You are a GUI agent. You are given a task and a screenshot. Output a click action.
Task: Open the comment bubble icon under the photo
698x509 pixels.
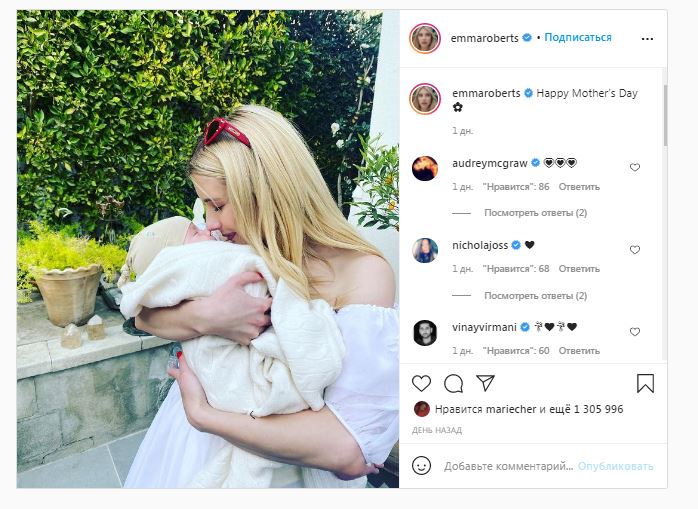(453, 383)
